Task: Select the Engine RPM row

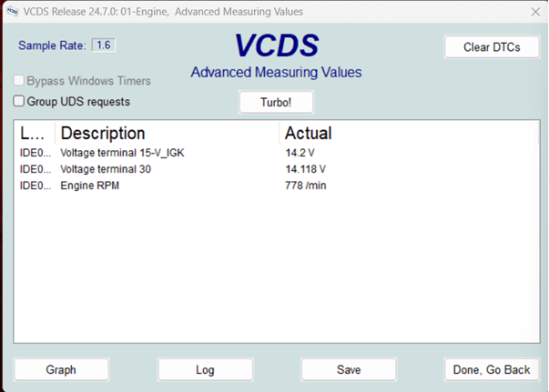Action: point(89,186)
